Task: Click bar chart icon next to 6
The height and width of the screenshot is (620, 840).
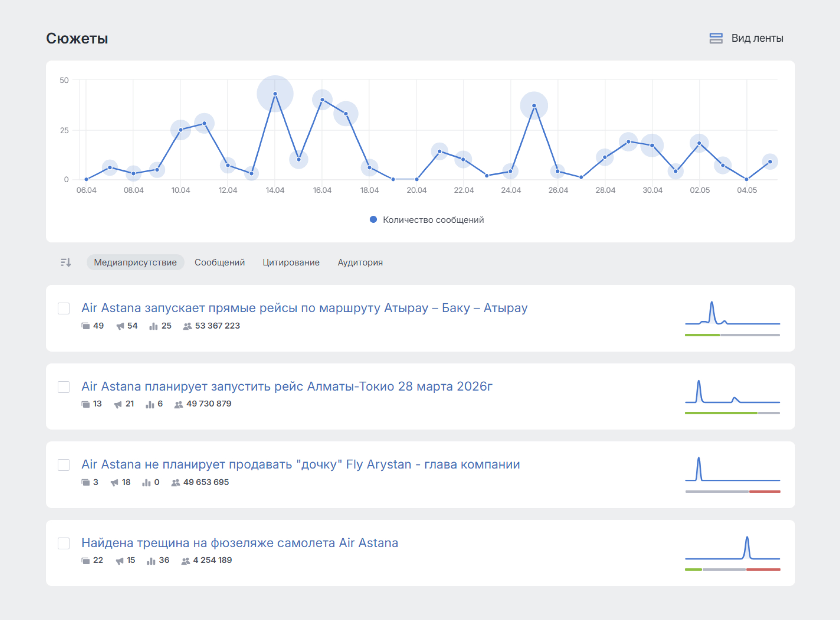Action: (x=150, y=404)
